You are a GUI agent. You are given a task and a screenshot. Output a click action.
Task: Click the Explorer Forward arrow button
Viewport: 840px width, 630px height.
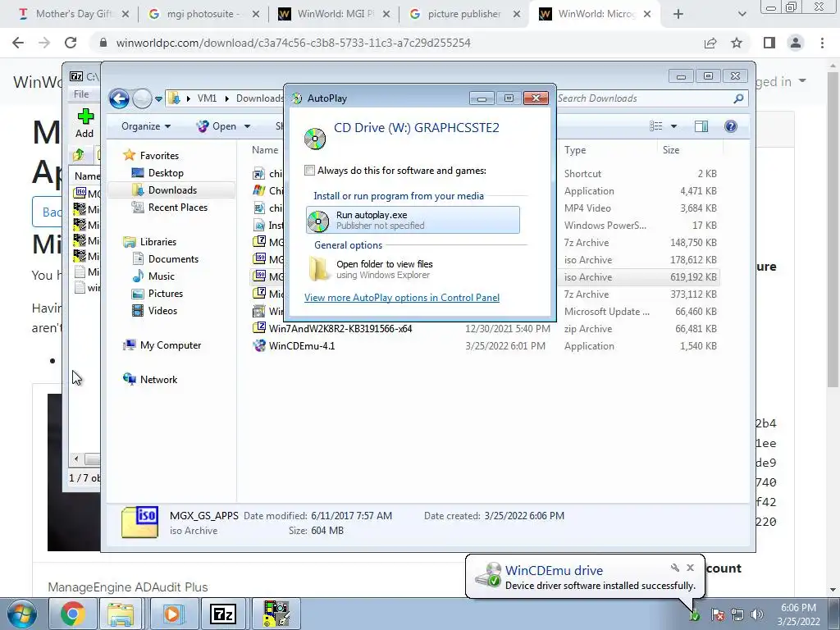(142, 98)
